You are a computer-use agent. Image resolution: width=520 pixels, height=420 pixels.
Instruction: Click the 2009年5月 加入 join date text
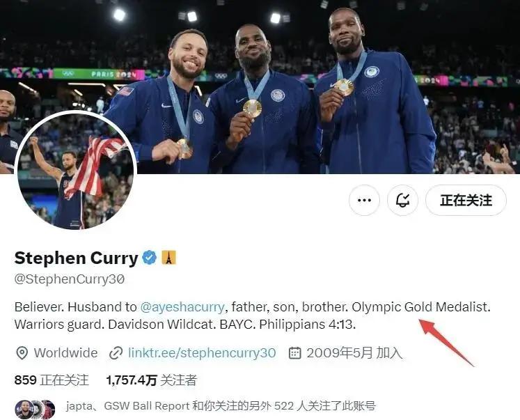(x=354, y=352)
